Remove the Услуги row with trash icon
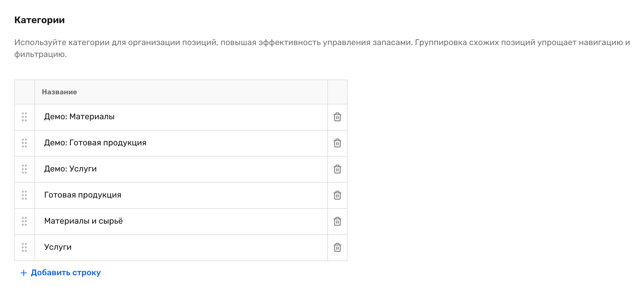Screen dimensions: 644x299 (337, 247)
